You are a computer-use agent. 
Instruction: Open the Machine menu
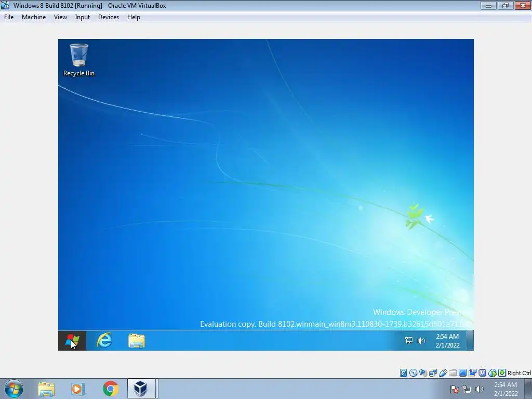(x=34, y=17)
